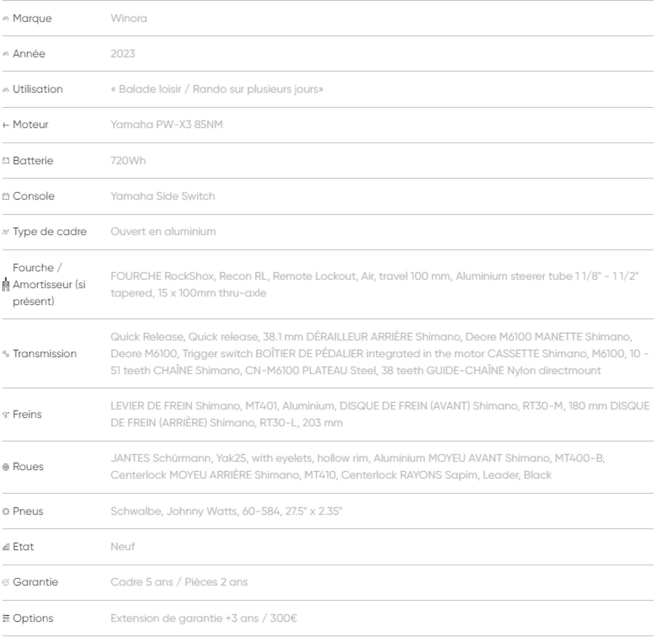Click the gear icon next to Transmission
Viewport: 672px width, 637px height.
[6, 354]
